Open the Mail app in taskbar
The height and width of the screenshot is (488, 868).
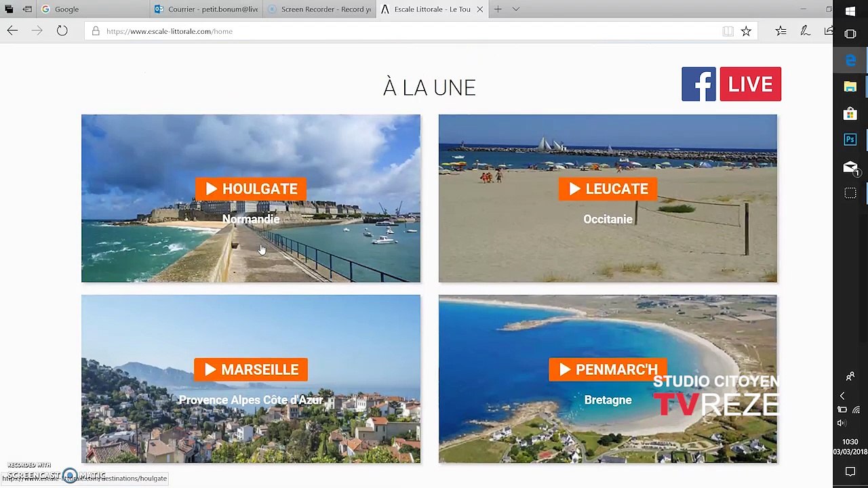(x=850, y=167)
